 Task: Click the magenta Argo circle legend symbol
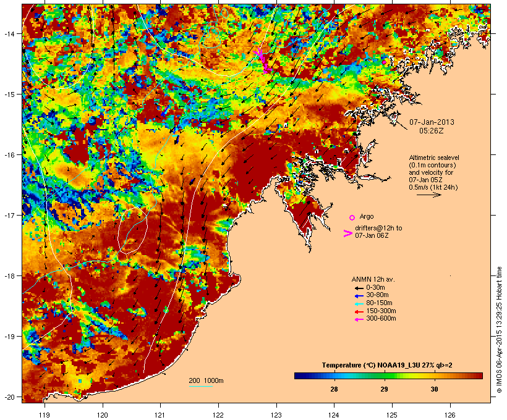(352, 217)
